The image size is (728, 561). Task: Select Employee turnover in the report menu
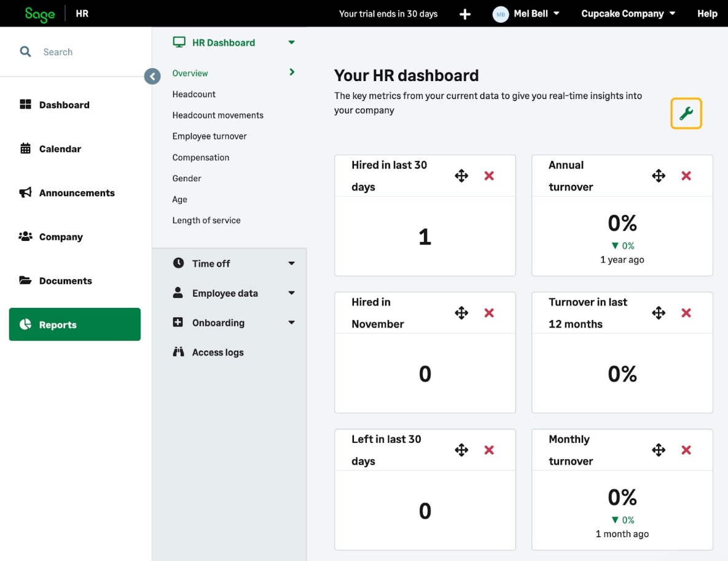coord(209,136)
